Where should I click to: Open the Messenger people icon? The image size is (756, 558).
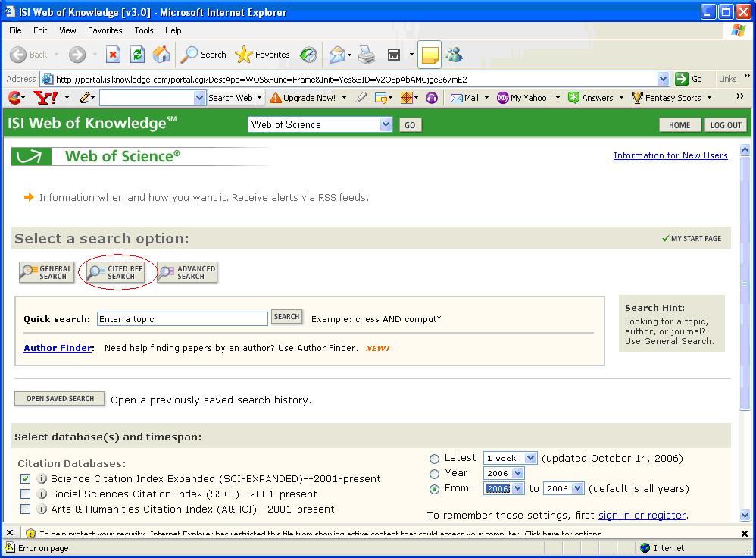tap(454, 55)
